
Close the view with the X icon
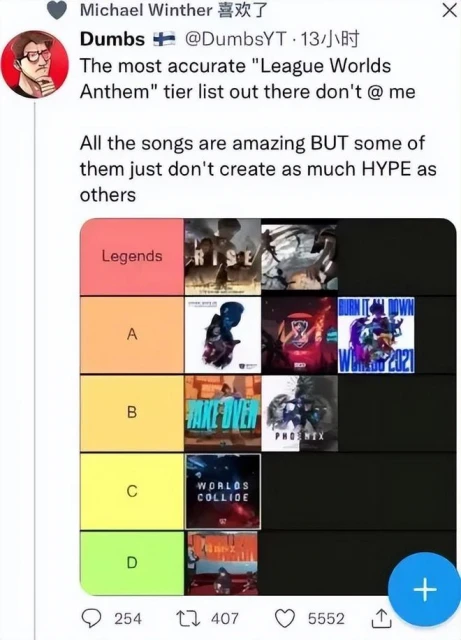pos(449,10)
